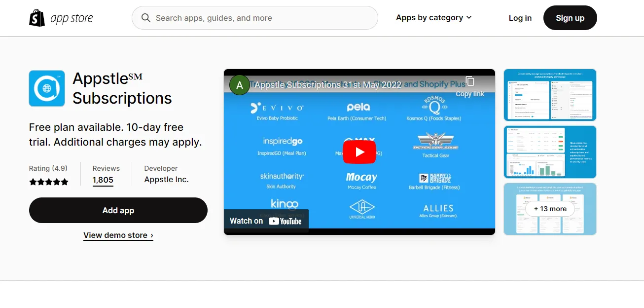Open the second screenshot thumbnail with charts
The image size is (644, 308).
click(x=550, y=152)
